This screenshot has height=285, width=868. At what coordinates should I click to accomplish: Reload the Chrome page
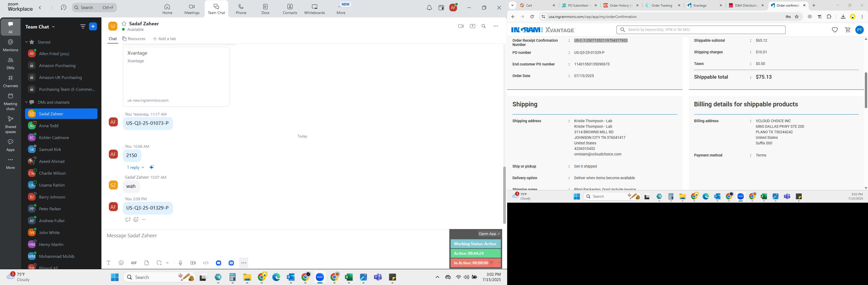[x=532, y=17]
